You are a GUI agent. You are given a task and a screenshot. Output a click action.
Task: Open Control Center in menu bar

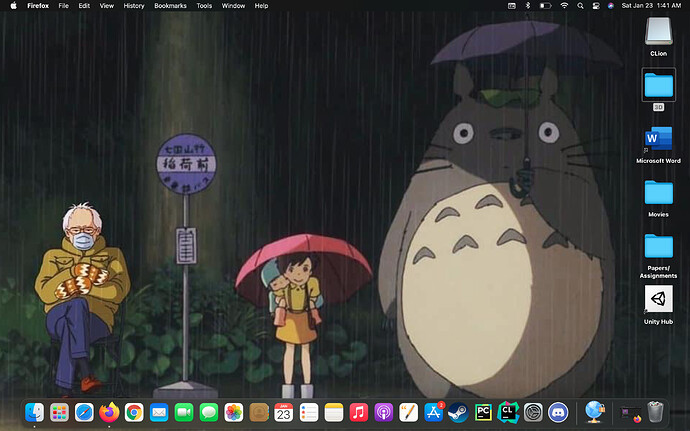pyautogui.click(x=596, y=6)
